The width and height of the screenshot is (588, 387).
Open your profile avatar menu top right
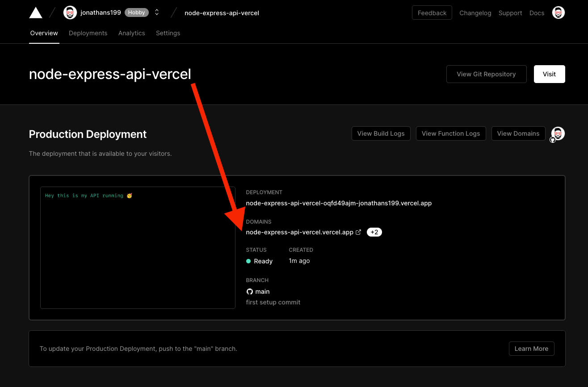pos(558,12)
